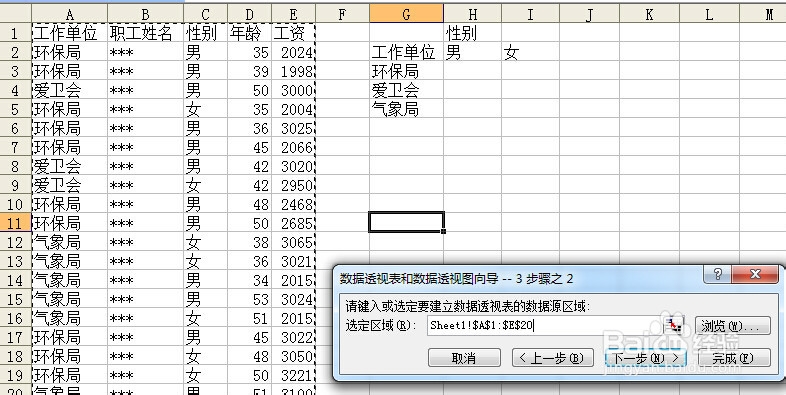The height and width of the screenshot is (395, 786).
Task: Select column I header
Action: (530, 14)
